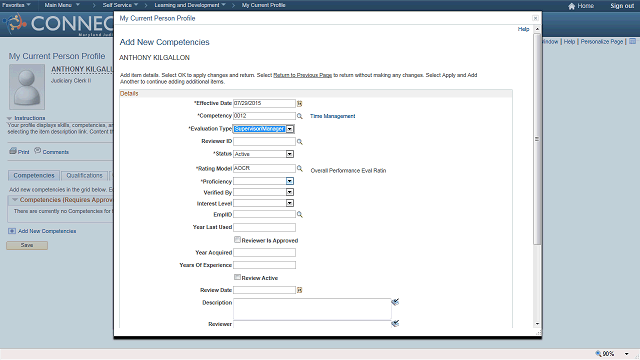Open the Proficiency dropdown
Screen dimensions: 640x360
point(289,181)
